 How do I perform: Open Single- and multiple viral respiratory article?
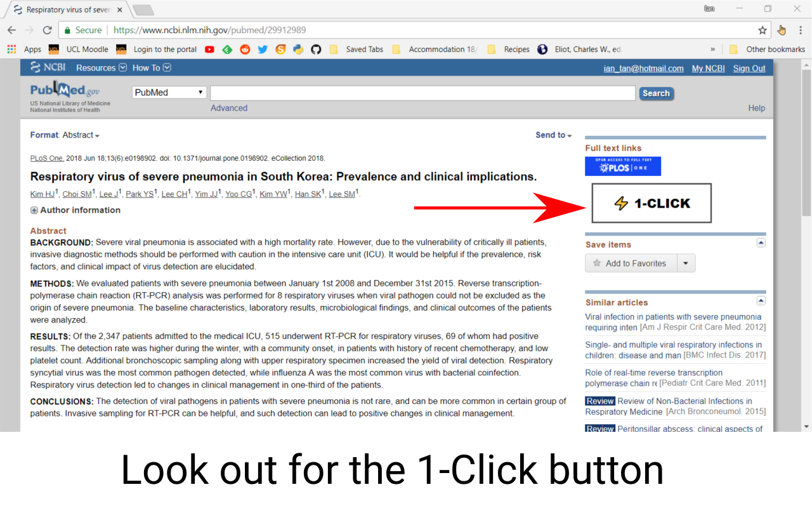click(x=675, y=350)
